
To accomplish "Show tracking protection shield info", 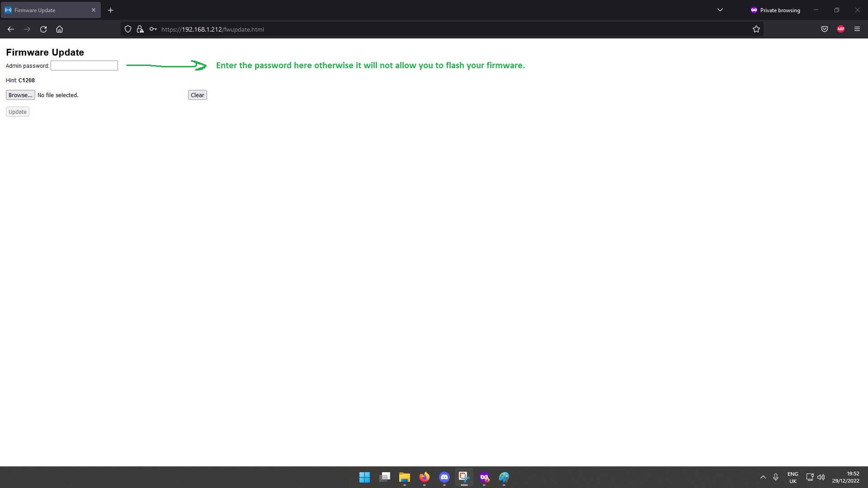I will pos(128,29).
